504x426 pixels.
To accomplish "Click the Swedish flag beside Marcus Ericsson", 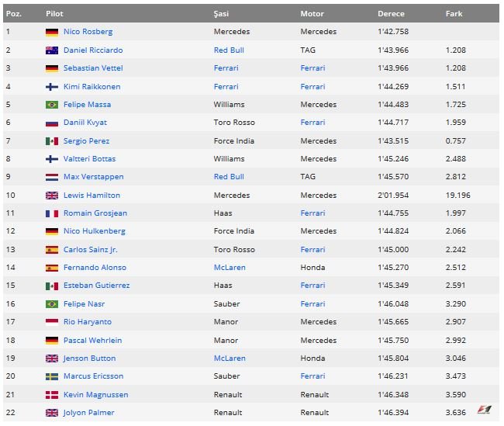I will pyautogui.click(x=52, y=376).
